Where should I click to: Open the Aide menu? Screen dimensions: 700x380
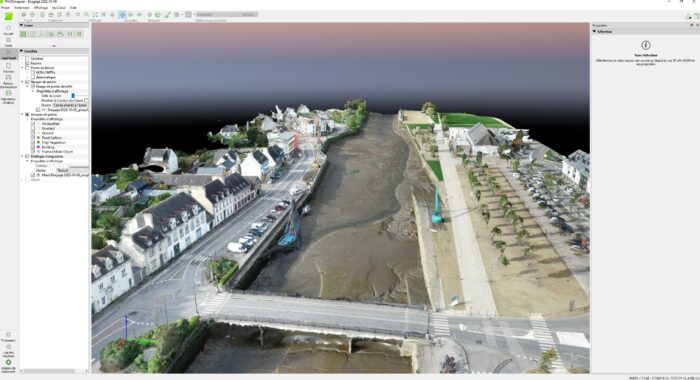click(x=73, y=8)
